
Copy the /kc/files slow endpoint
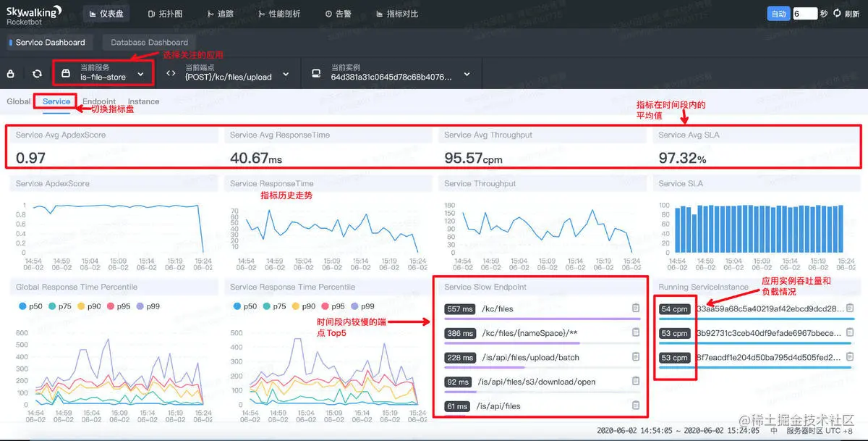click(636, 308)
